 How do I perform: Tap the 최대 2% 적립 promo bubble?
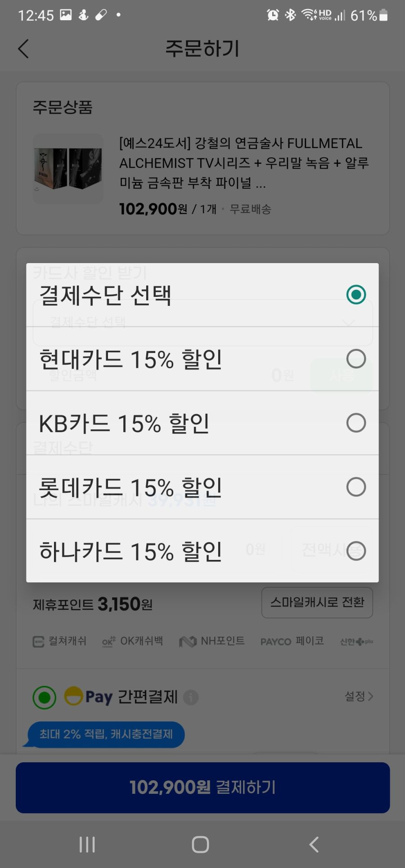pyautogui.click(x=105, y=734)
